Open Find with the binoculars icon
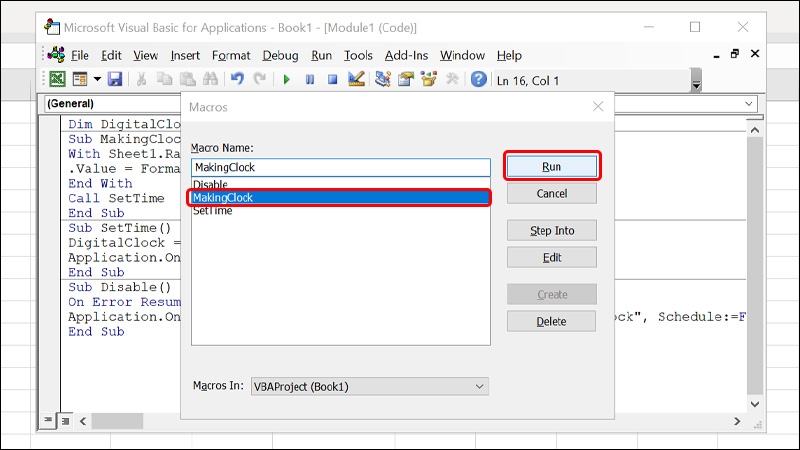Viewport: 800px width, 450px height. [210, 79]
